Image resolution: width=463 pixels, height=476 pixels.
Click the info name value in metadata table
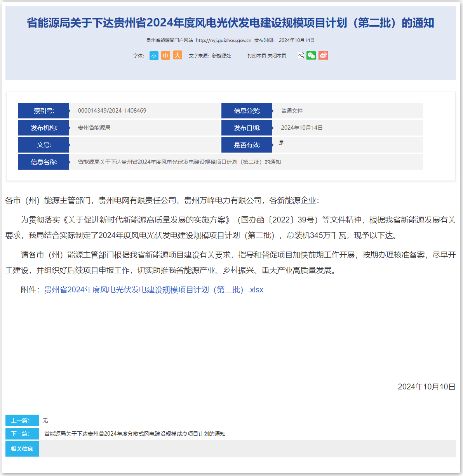pyautogui.click(x=179, y=162)
